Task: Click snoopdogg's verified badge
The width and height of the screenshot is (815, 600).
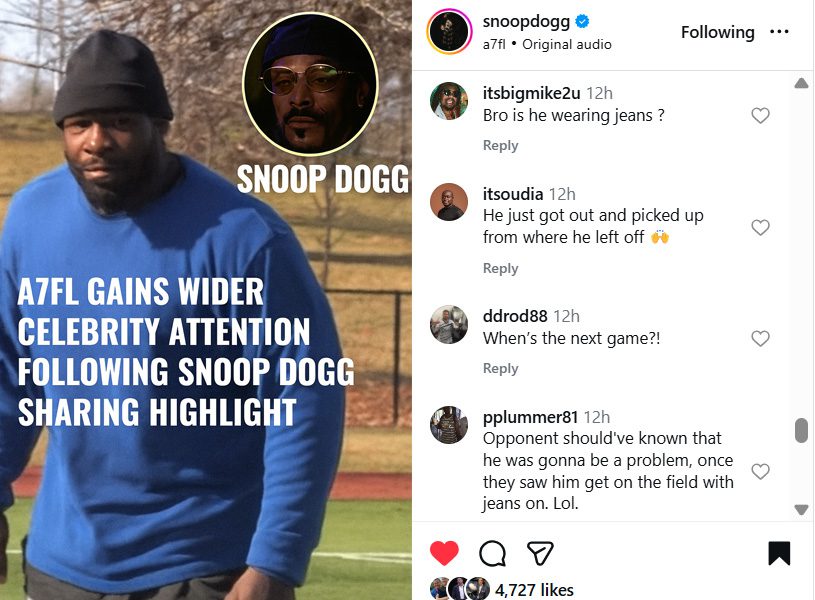Action: (582, 21)
